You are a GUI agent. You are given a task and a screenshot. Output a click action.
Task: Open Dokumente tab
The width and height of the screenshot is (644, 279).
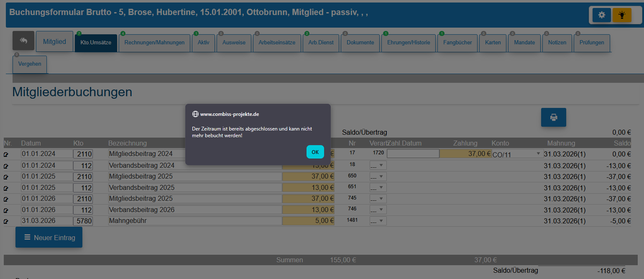(360, 42)
